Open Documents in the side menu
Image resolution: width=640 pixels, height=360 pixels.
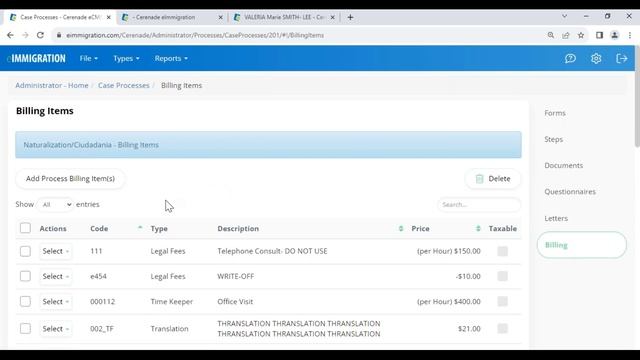563,165
